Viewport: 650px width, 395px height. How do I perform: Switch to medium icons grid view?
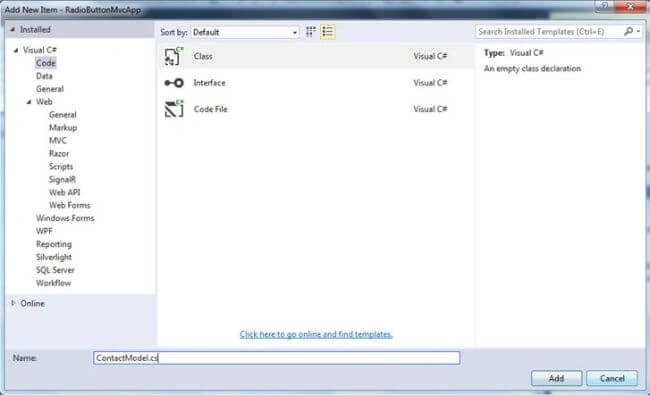310,32
